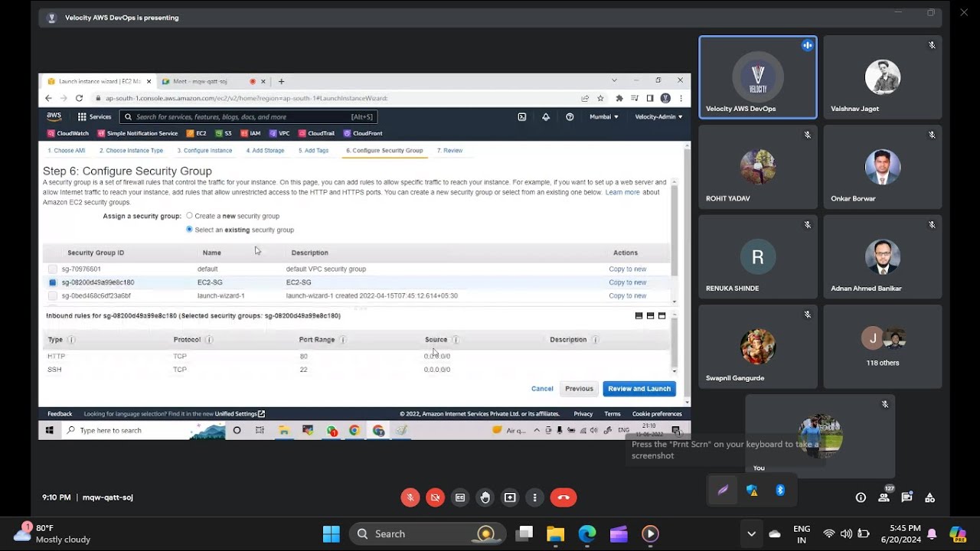This screenshot has width=980, height=551.
Task: Click Review and Launch button
Action: (x=639, y=389)
